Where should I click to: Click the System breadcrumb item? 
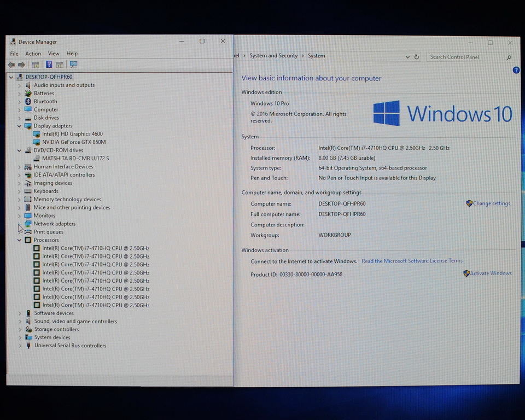tap(317, 56)
